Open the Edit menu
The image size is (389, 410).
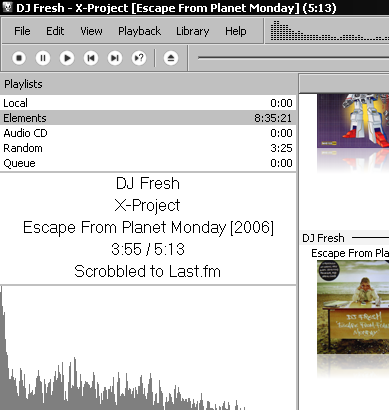(55, 31)
